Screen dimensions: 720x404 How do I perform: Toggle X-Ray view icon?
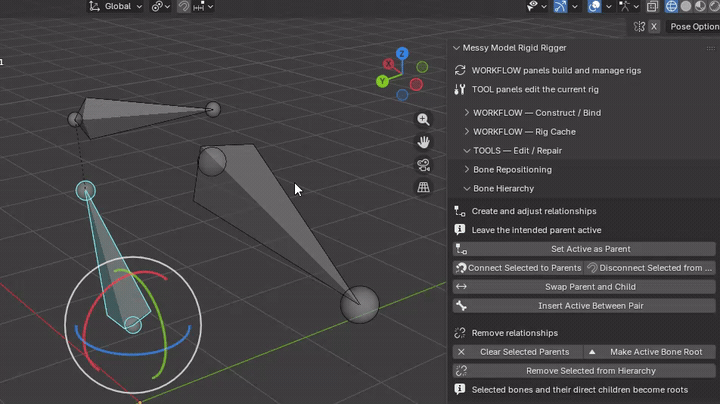[x=652, y=6]
